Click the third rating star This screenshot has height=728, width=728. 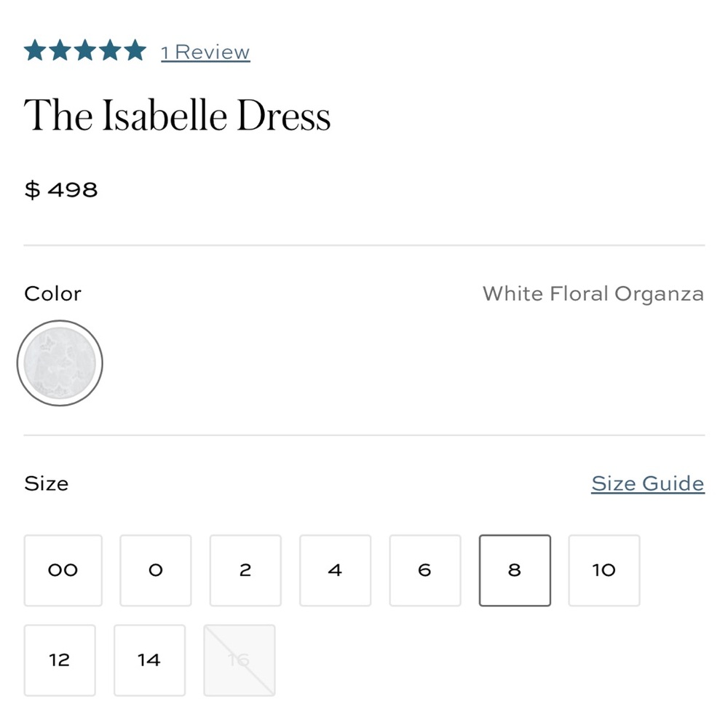coord(84,50)
